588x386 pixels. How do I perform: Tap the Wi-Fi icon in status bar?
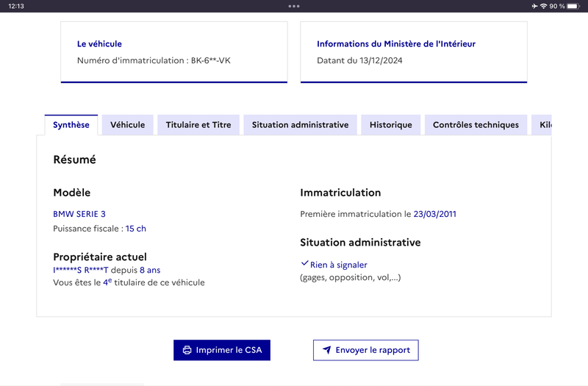543,6
